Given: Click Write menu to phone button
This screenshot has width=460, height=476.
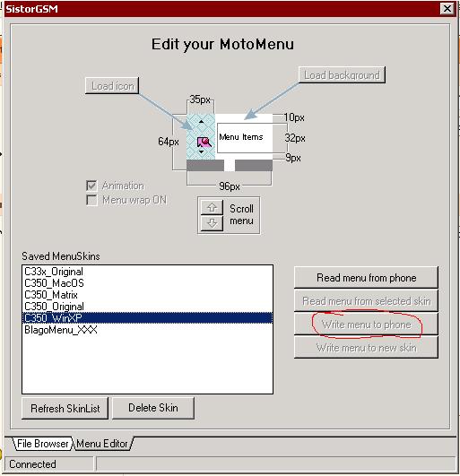Looking at the screenshot, I should [366, 325].
